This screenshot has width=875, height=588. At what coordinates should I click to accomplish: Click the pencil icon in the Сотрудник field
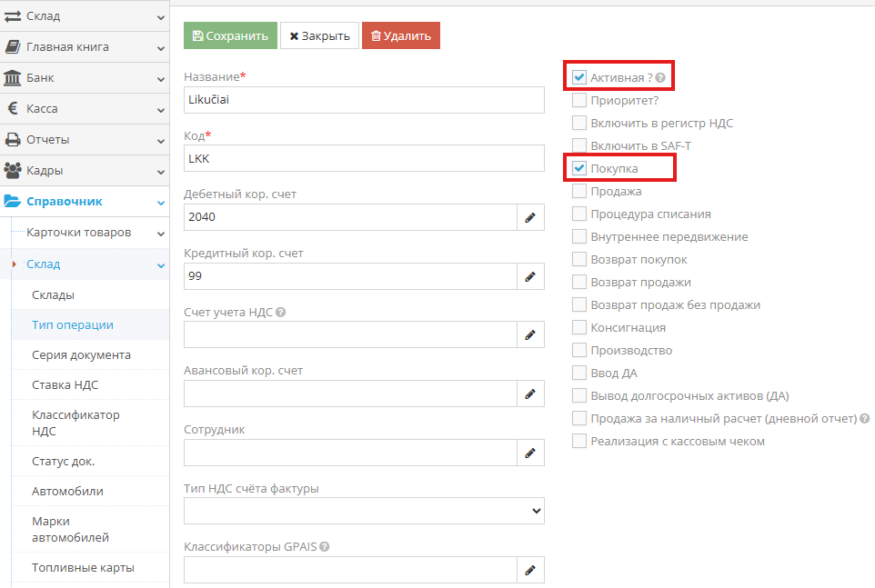(x=530, y=453)
